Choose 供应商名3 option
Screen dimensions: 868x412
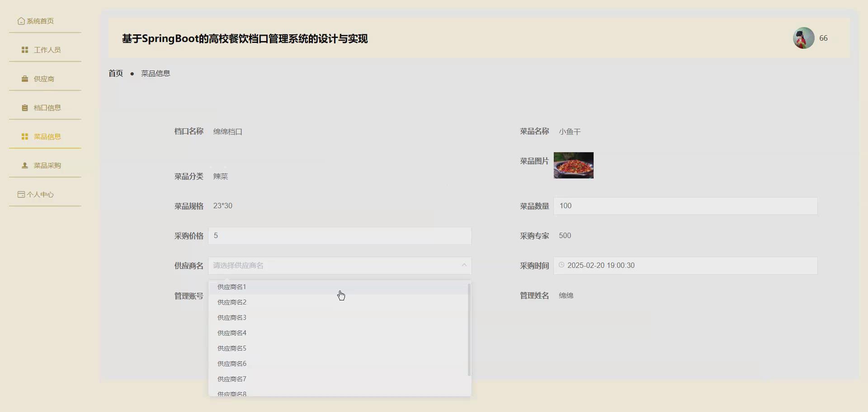tap(339, 318)
